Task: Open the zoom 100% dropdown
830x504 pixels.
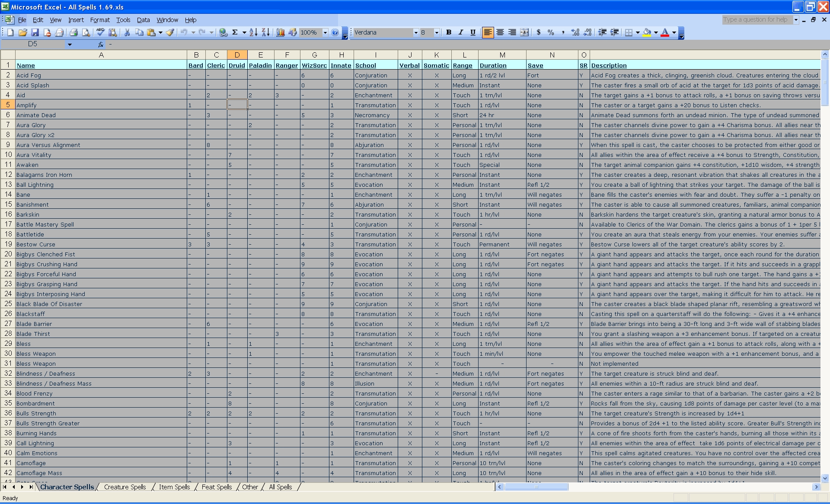Action: (325, 32)
